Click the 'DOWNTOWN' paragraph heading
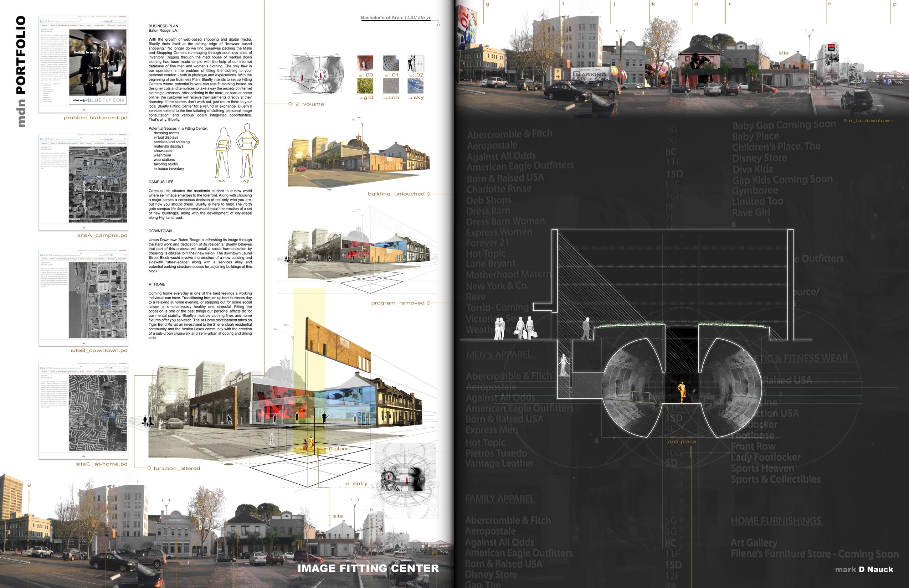The height and width of the screenshot is (588, 909). (160, 231)
